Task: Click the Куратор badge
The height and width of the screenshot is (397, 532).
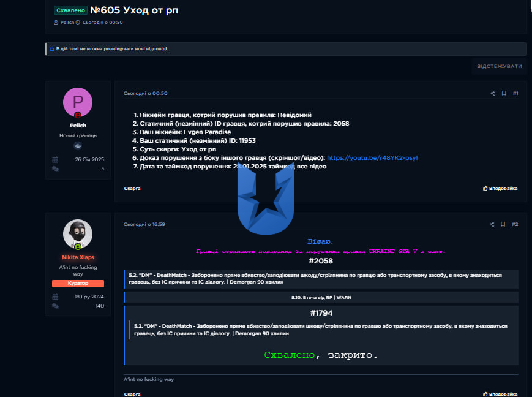Action: [78, 283]
